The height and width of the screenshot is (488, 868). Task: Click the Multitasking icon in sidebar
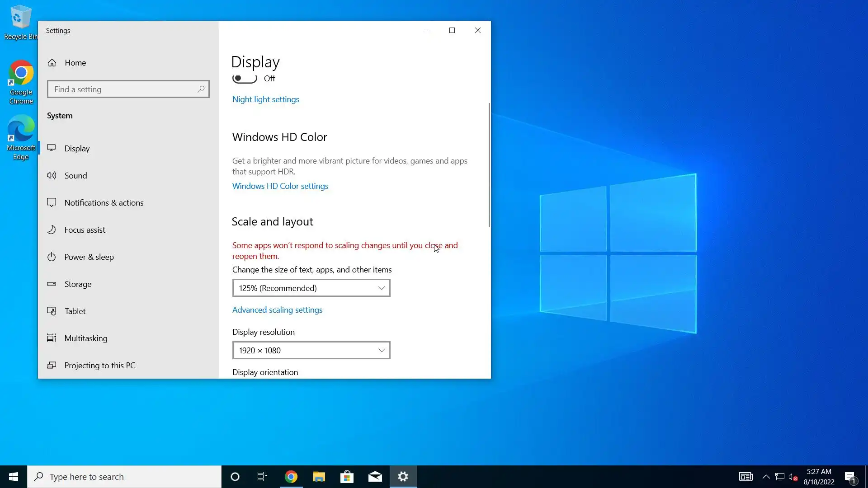[x=52, y=338]
